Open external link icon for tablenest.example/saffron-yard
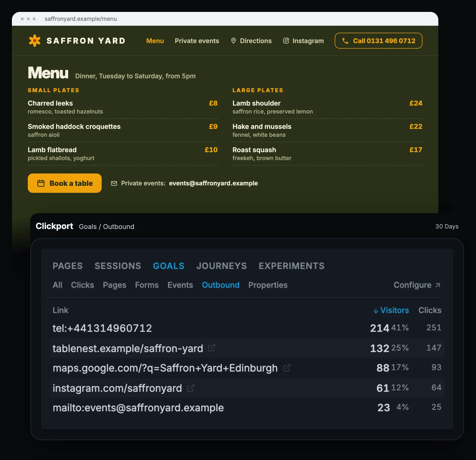 [212, 348]
